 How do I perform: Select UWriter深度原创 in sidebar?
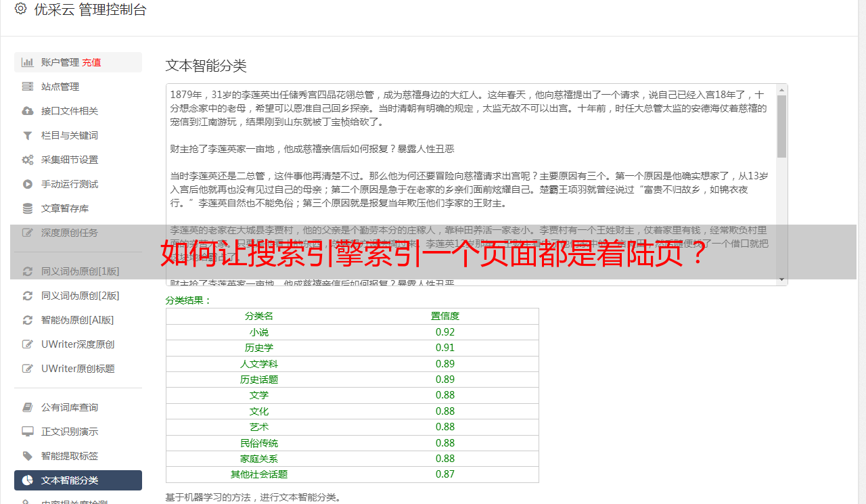(78, 344)
